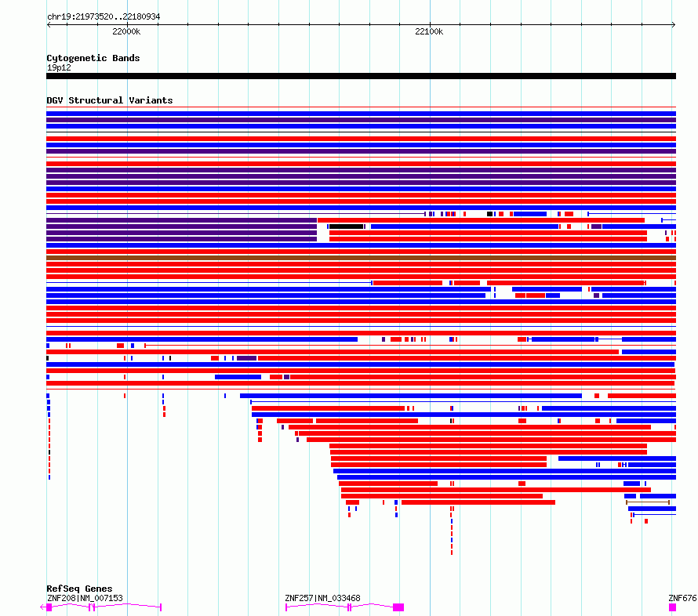Image resolution: width=698 pixels, height=616 pixels.
Task: Click the short brown capped variant line
Action: (648, 502)
